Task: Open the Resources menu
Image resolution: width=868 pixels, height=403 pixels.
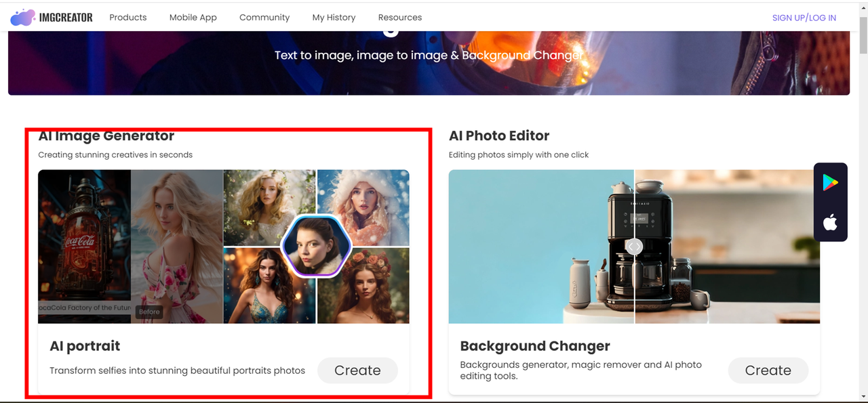Action: coord(400,18)
